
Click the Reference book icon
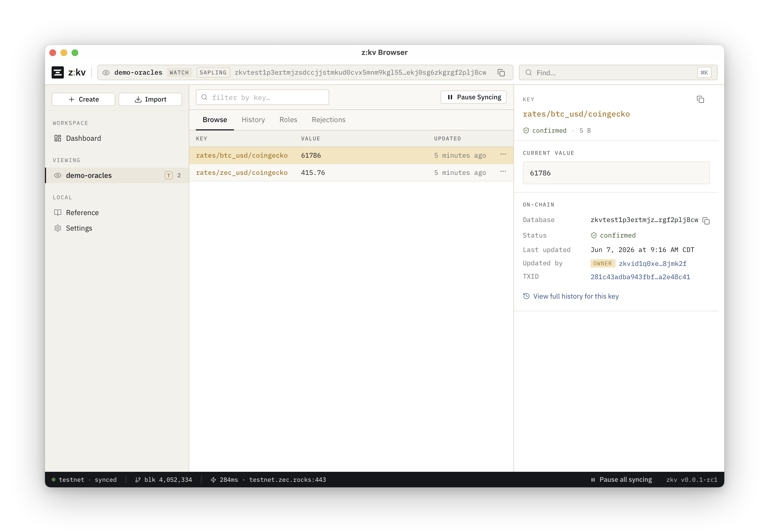pos(58,213)
